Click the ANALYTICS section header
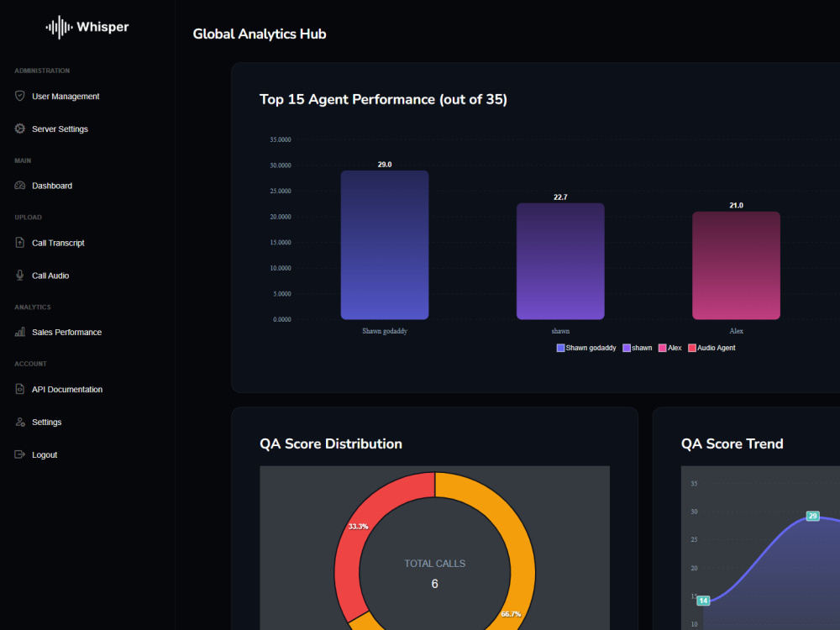The width and height of the screenshot is (840, 630). tap(33, 307)
